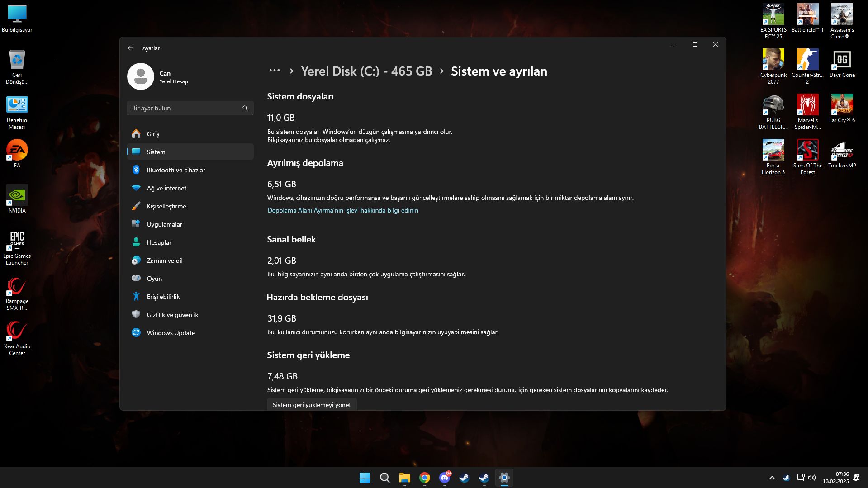Select Marvel's Spider-Man desktop shortcut
This screenshot has width=868, height=488.
807,112
